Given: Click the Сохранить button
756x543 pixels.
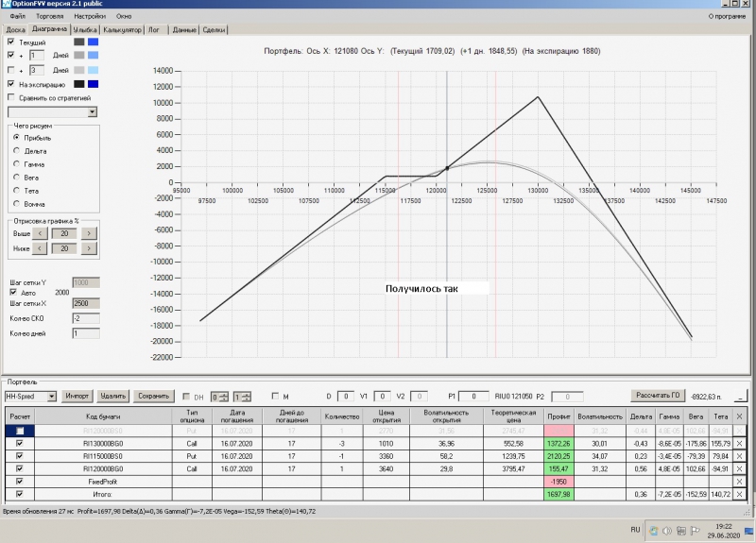Looking at the screenshot, I should (153, 396).
